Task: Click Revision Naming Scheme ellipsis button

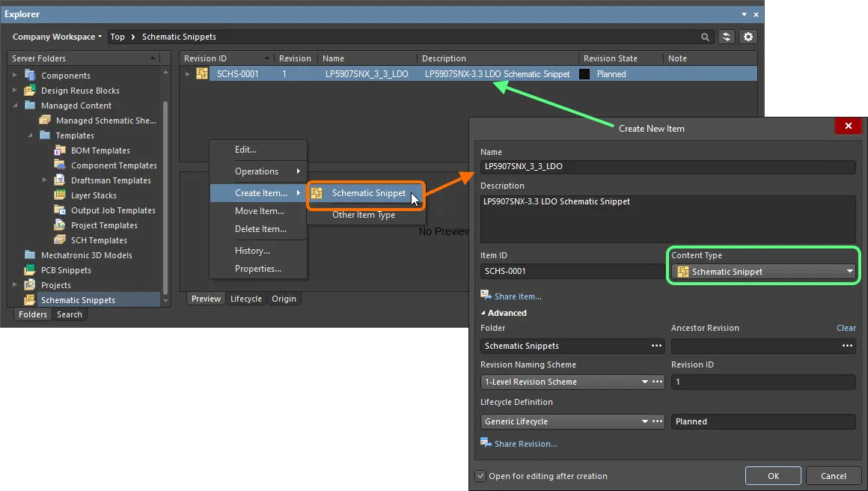Action: coord(658,382)
